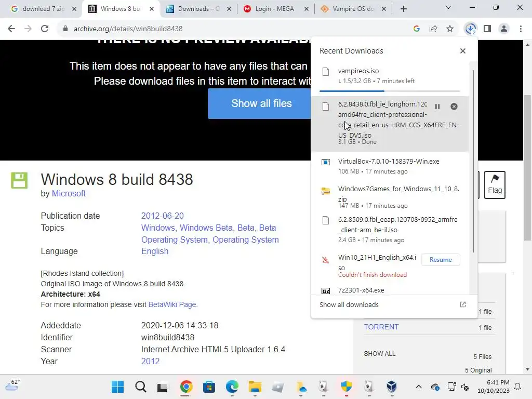
Task: Open the side panel icon
Action: [x=487, y=29]
